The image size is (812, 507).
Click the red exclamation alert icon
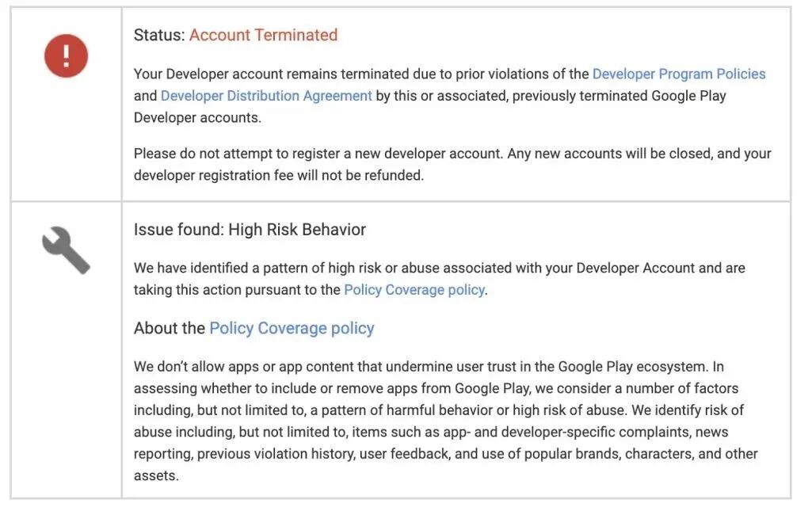point(66,56)
